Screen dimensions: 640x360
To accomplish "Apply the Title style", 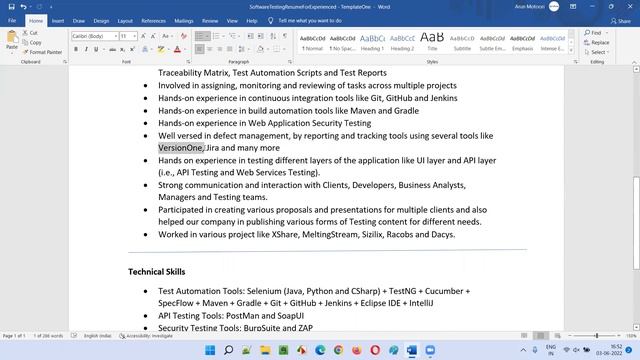I will 432,42.
